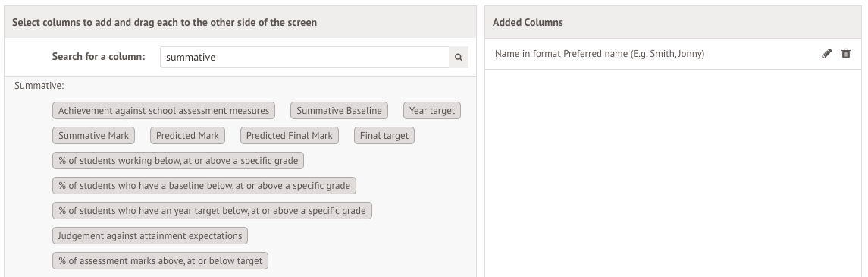Pick the Year target column
Viewport: 868px width, 277px height.
[432, 111]
